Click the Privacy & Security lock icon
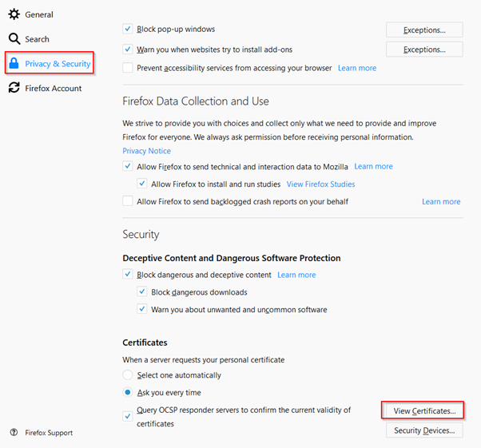The width and height of the screenshot is (481, 448). tap(14, 64)
